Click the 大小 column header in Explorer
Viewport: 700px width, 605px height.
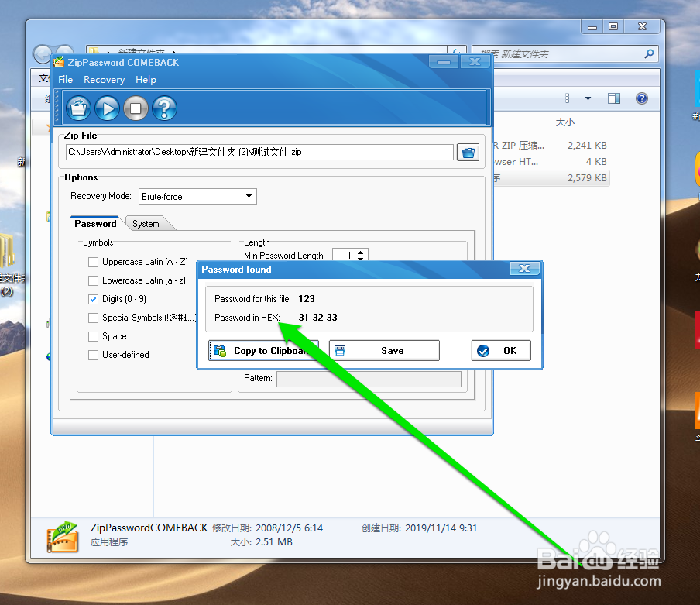tap(564, 122)
